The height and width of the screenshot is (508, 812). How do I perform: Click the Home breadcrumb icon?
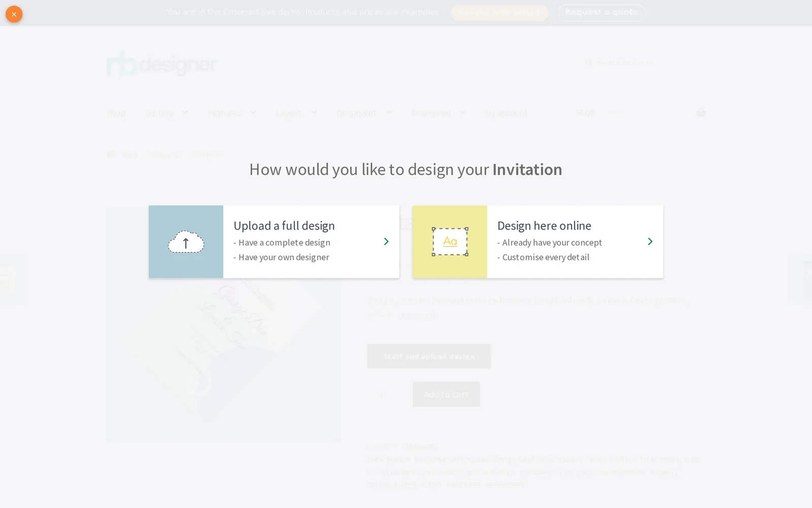click(111, 154)
